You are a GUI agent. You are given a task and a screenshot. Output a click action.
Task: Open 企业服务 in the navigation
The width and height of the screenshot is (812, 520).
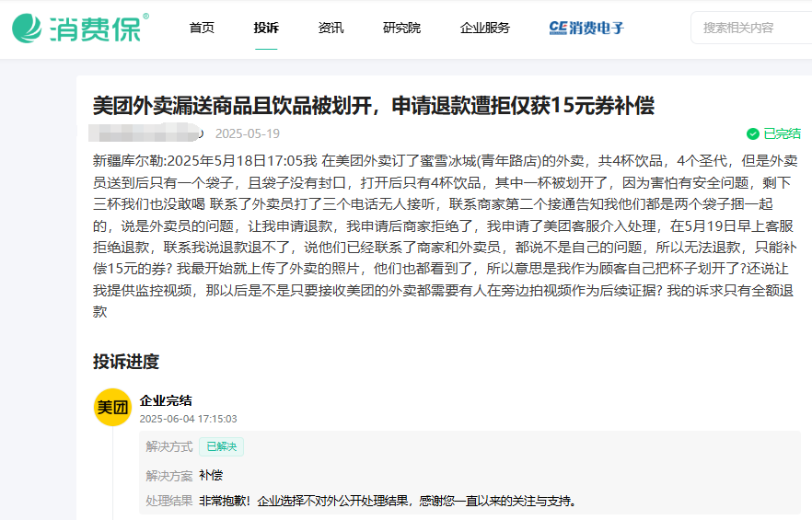[485, 28]
